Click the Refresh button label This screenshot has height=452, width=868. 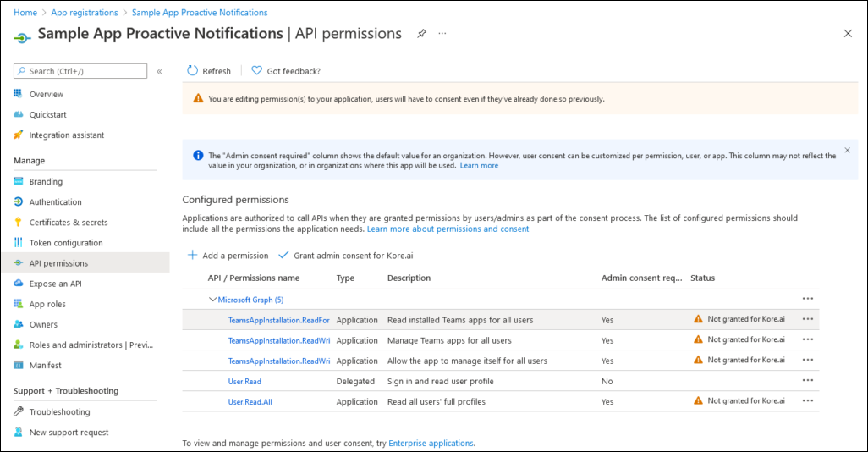217,71
